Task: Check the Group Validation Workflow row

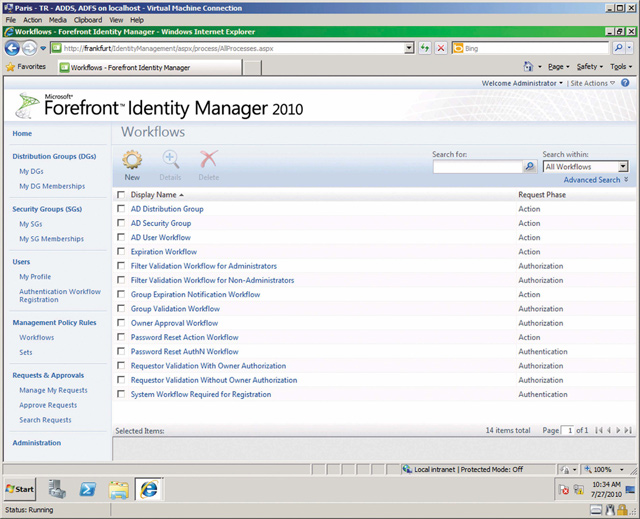Action: click(x=121, y=308)
